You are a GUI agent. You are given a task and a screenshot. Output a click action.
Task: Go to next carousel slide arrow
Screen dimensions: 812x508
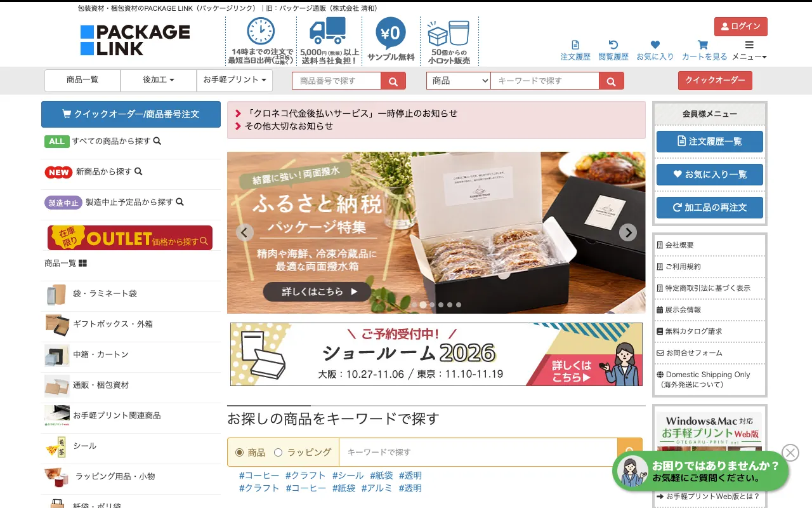628,232
